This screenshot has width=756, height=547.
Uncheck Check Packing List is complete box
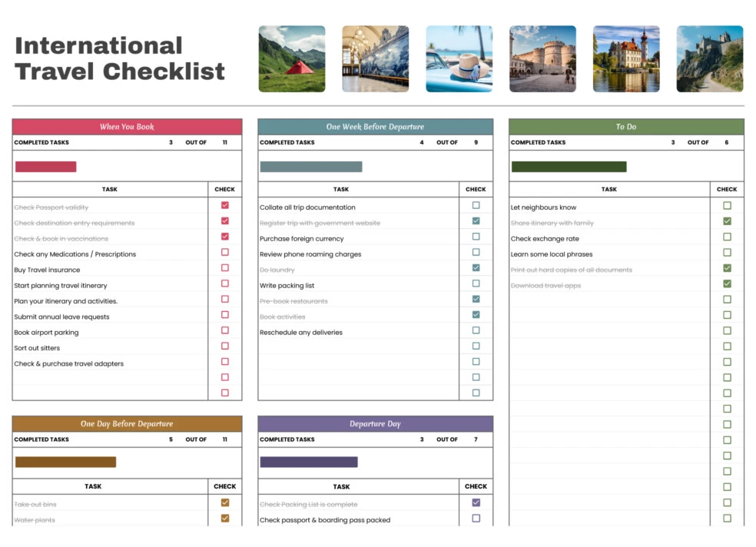(476, 502)
